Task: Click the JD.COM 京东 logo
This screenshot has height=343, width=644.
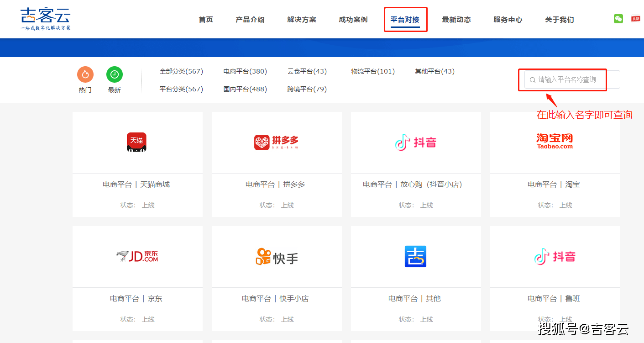Action: coord(137,256)
